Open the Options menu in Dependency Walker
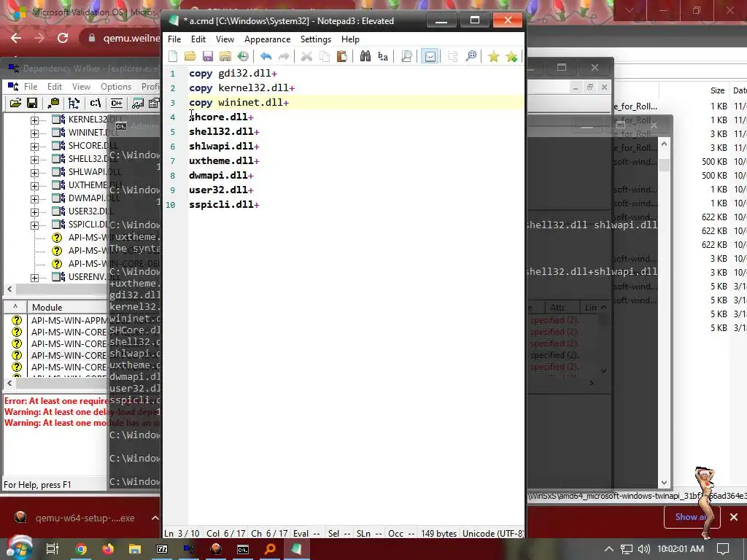This screenshot has height=560, width=747. [x=116, y=87]
